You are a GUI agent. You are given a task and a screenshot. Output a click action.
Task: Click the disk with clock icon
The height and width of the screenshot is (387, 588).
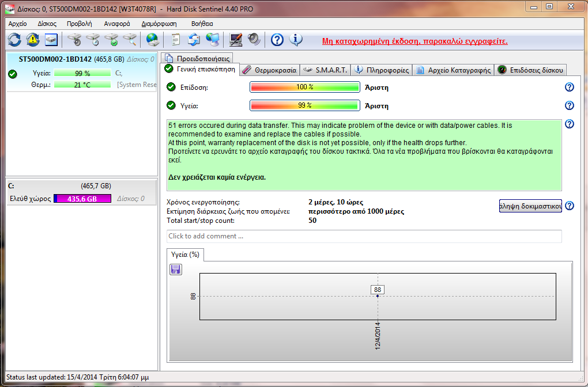tap(93, 40)
